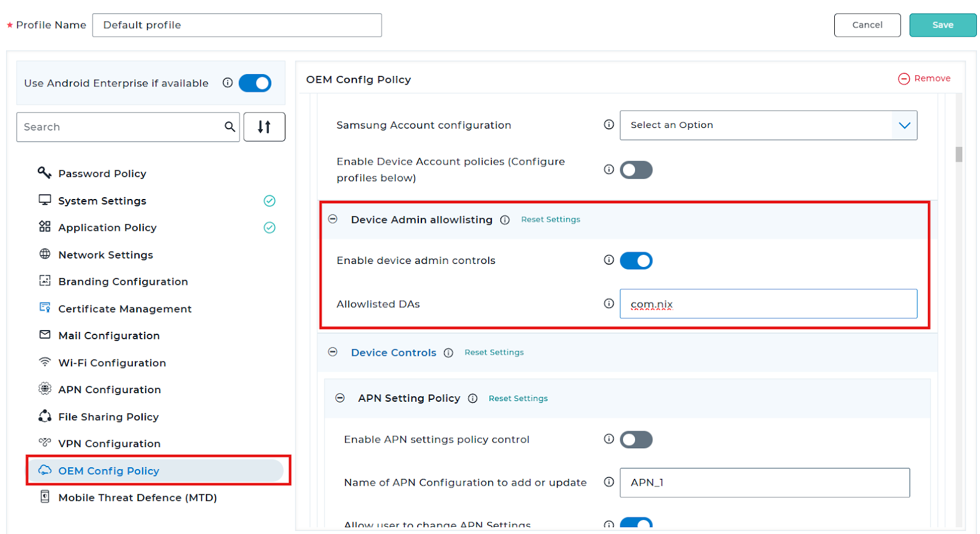Click info icon for Enable device admin controls
Image resolution: width=980 pixels, height=534 pixels.
[x=609, y=260]
